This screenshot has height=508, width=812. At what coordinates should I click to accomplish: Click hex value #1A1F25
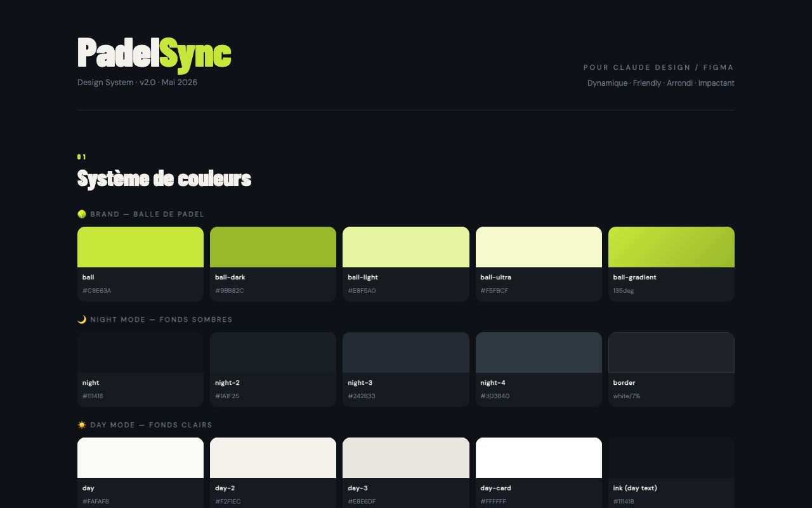pyautogui.click(x=227, y=396)
